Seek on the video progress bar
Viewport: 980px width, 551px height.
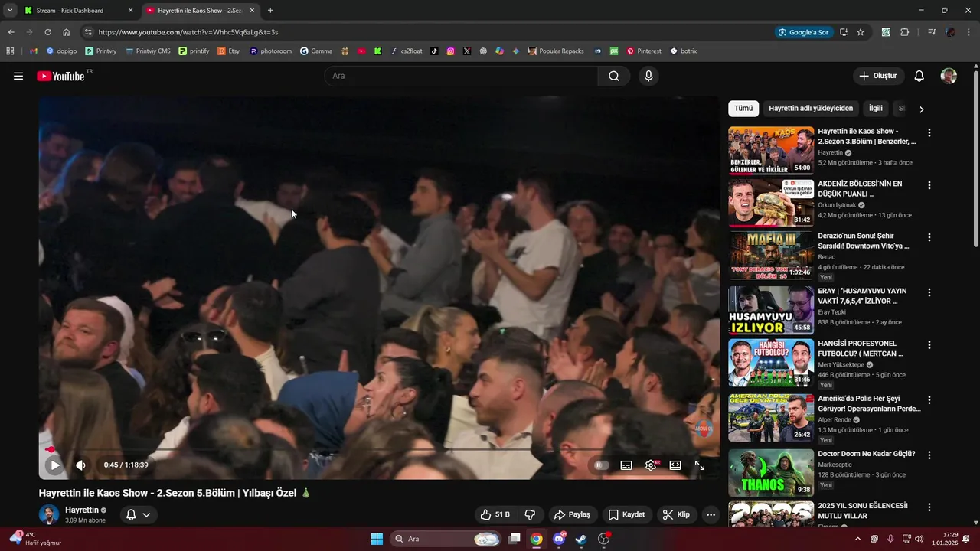point(379,449)
